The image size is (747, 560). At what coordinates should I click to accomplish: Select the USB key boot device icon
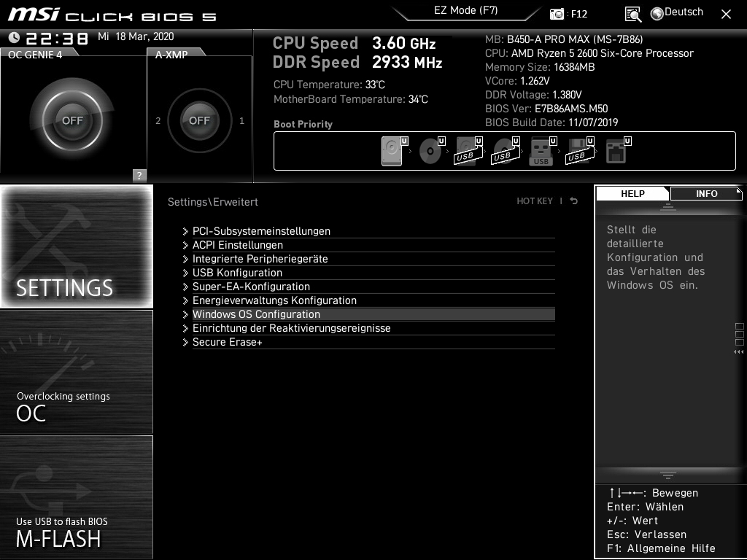[541, 151]
